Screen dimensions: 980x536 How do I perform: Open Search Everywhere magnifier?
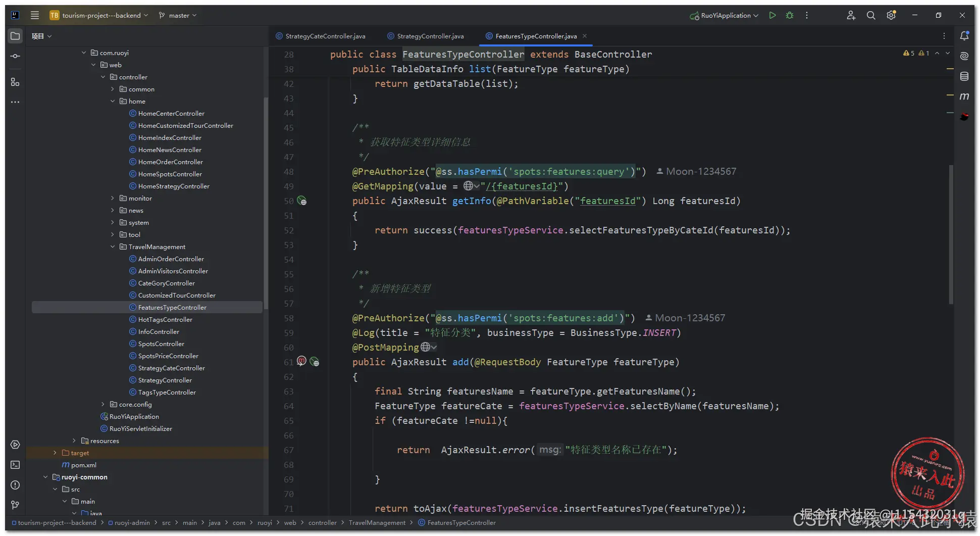tap(871, 15)
